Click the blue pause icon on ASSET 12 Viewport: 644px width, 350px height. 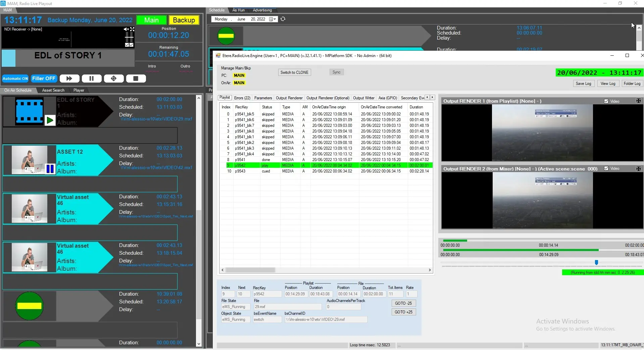click(x=50, y=169)
